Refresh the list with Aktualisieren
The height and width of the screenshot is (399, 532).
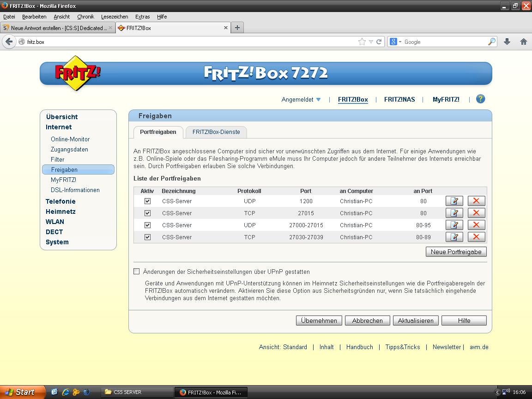[x=416, y=320]
